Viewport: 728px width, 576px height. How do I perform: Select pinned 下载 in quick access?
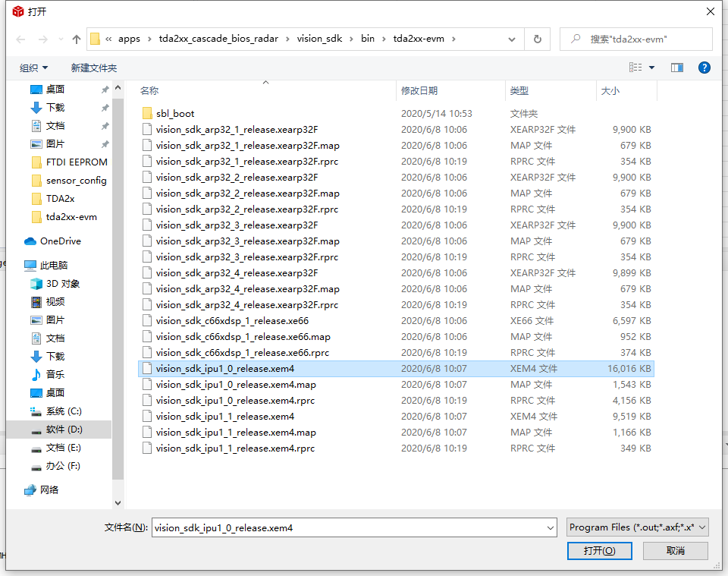(55, 107)
